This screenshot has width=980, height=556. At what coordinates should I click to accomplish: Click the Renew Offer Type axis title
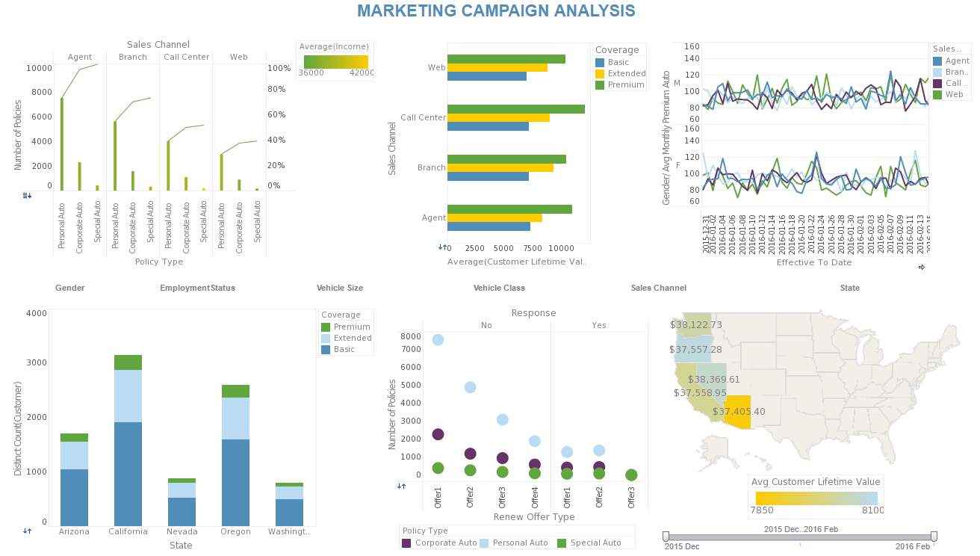click(534, 516)
